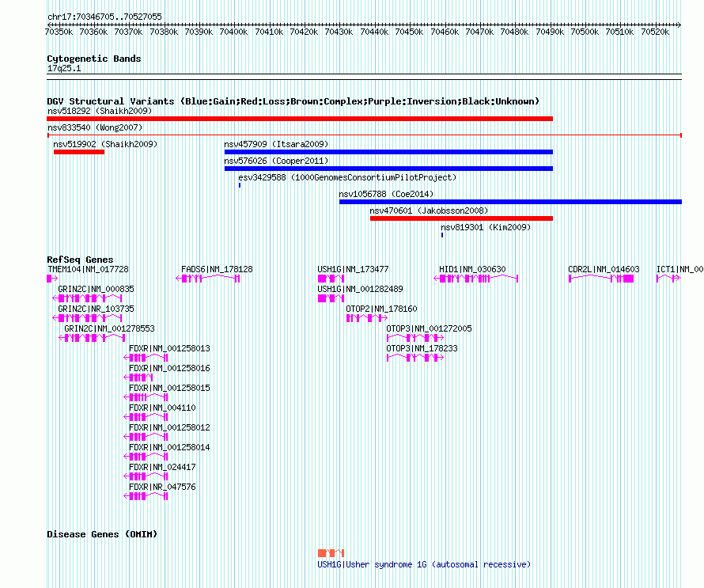Click the short red nsv519902 bar

coord(79,152)
